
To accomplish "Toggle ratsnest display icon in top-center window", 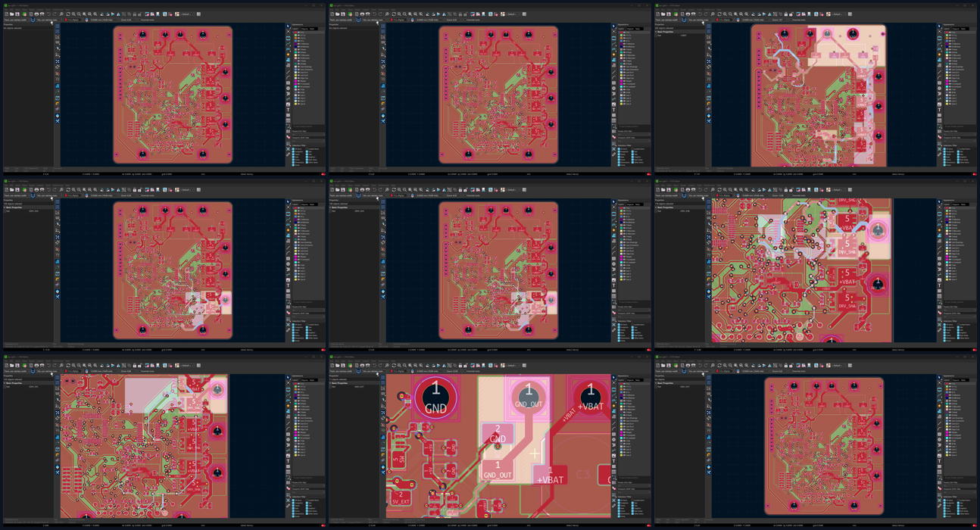I will click(383, 61).
